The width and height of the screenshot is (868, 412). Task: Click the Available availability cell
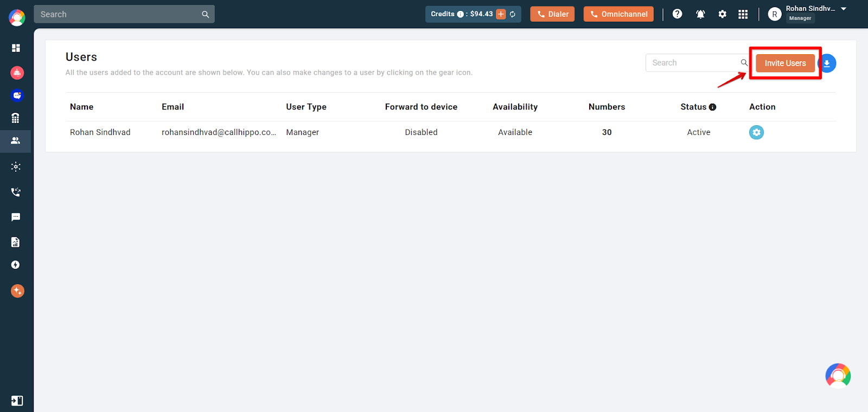pyautogui.click(x=515, y=132)
